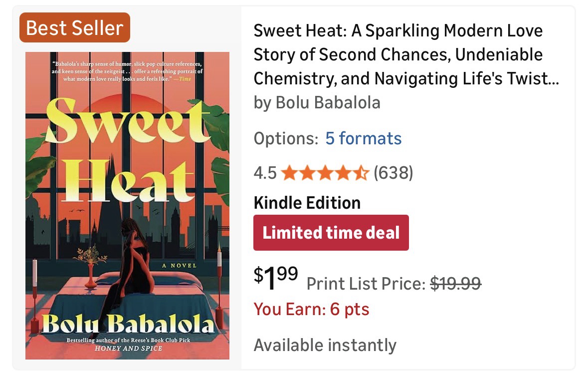The height and width of the screenshot is (371, 588).
Task: Click the Bolu Babalola name on cover
Action: click(x=128, y=325)
